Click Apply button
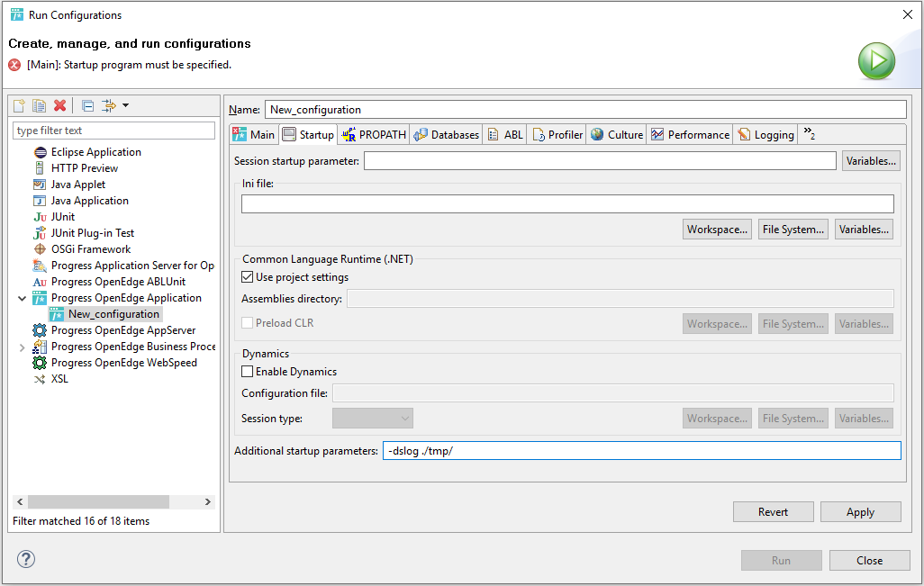Viewport: 924px width, 586px height. coord(860,512)
